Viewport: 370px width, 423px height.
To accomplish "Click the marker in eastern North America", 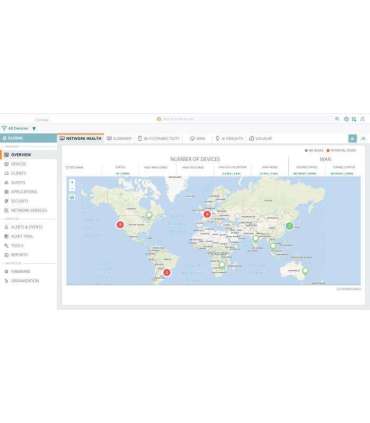I will pyautogui.click(x=149, y=215).
